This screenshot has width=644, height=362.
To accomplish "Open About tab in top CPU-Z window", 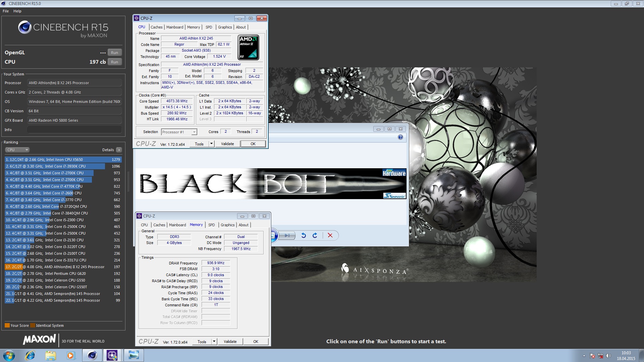I will pyautogui.click(x=241, y=27).
